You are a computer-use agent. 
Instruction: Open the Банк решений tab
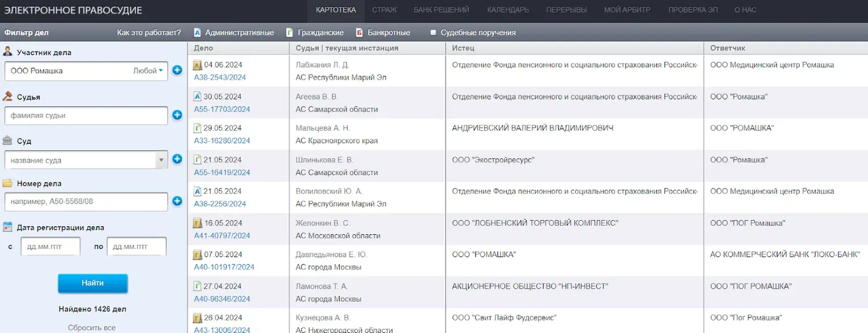441,10
